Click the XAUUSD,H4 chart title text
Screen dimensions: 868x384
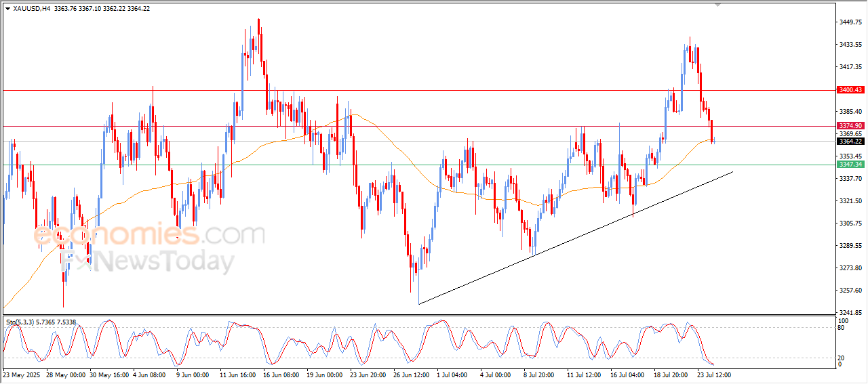(x=31, y=9)
